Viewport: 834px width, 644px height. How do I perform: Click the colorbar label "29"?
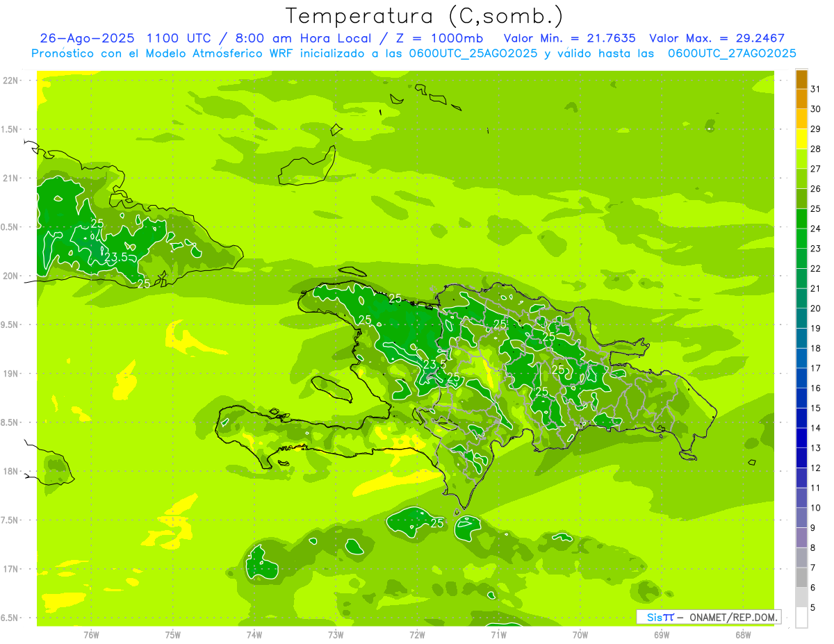(x=816, y=129)
